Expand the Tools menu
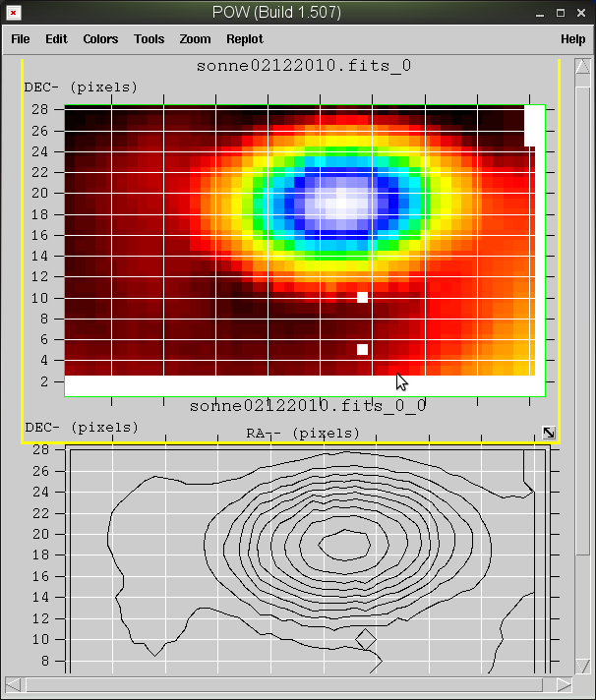Screen dimensions: 596x700 (149, 39)
